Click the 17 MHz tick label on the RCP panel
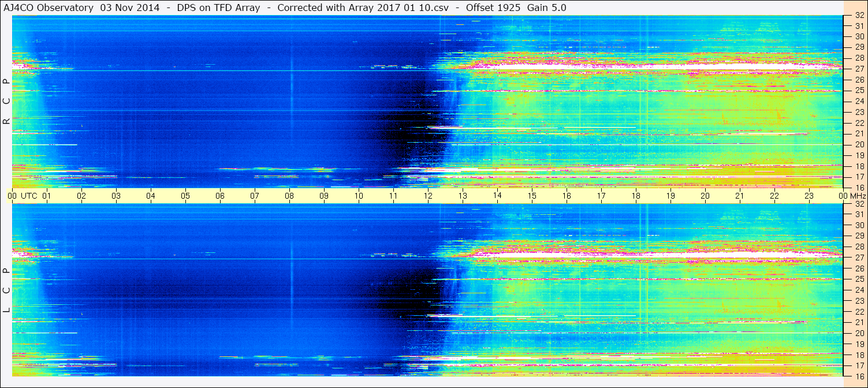This screenshot has height=388, width=868. [859, 177]
